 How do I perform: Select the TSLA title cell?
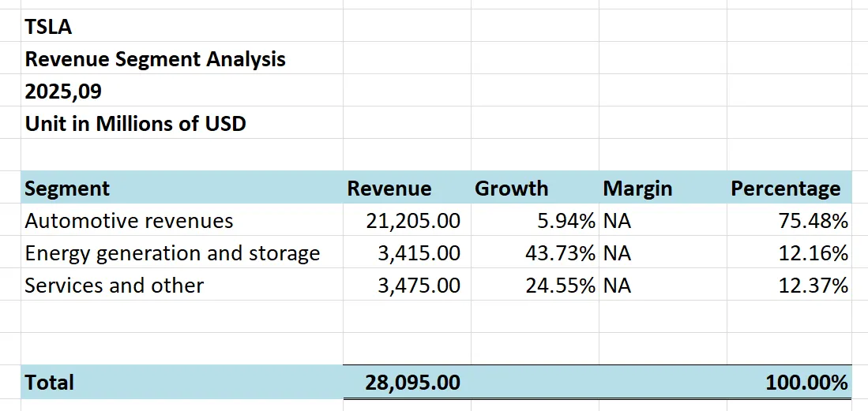coord(182,26)
